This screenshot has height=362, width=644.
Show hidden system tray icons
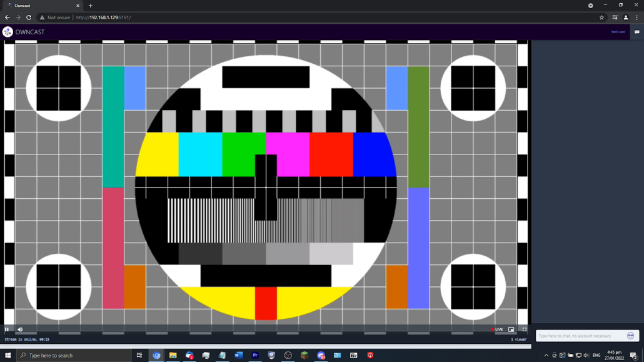point(546,355)
